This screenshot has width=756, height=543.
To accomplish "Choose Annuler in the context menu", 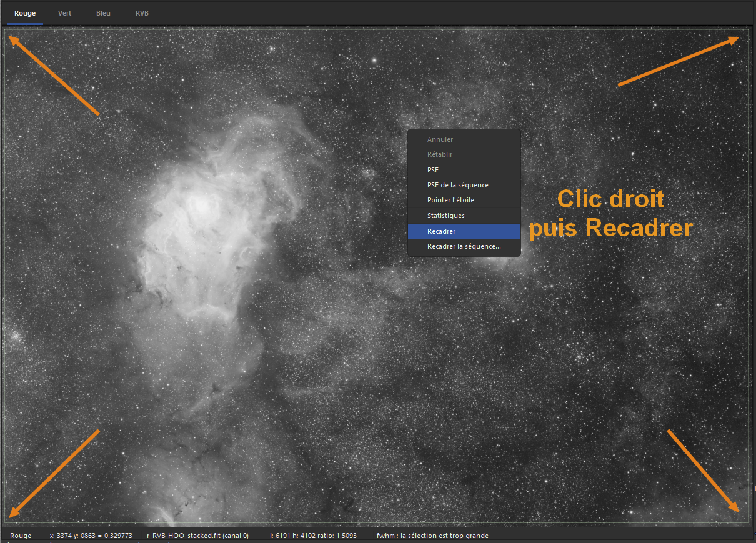I will tap(464, 139).
